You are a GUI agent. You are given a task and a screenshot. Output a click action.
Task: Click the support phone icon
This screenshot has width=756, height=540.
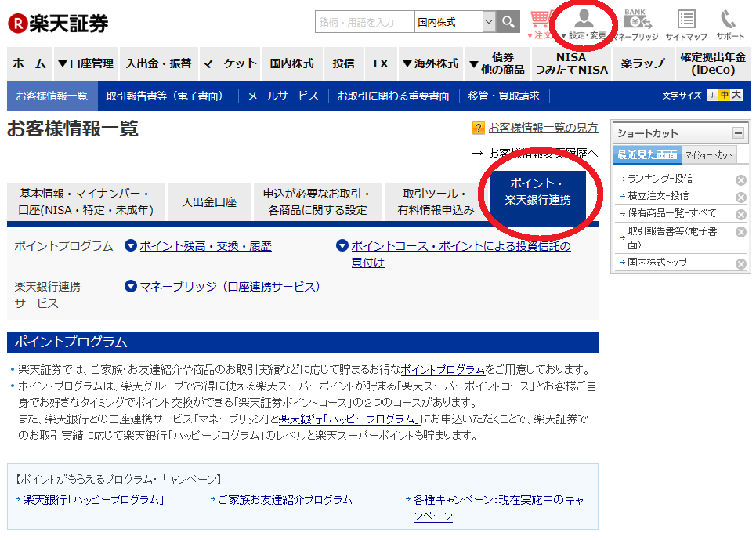tap(729, 24)
